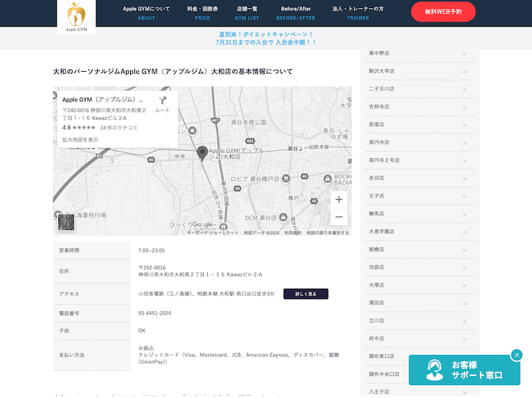Screen dimensions: 532x398
Task: Open the Apple GYMについて ABOUT menu
Action: point(146,13)
